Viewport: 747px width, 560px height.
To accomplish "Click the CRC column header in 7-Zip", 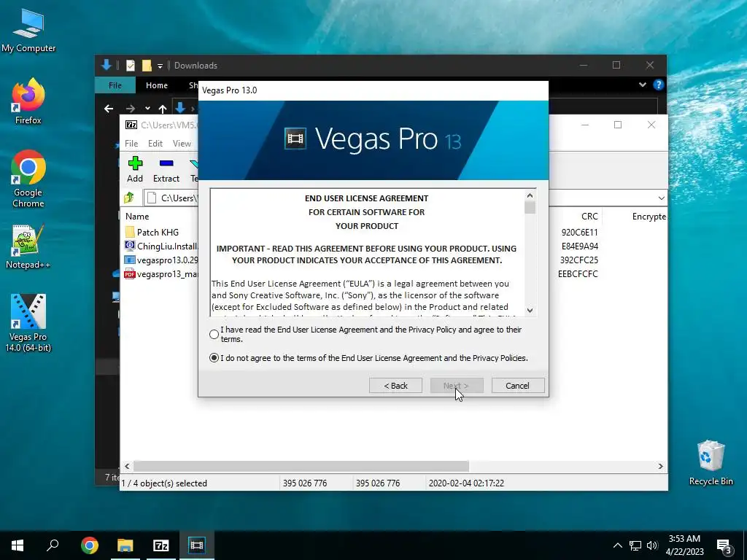I will pos(589,216).
